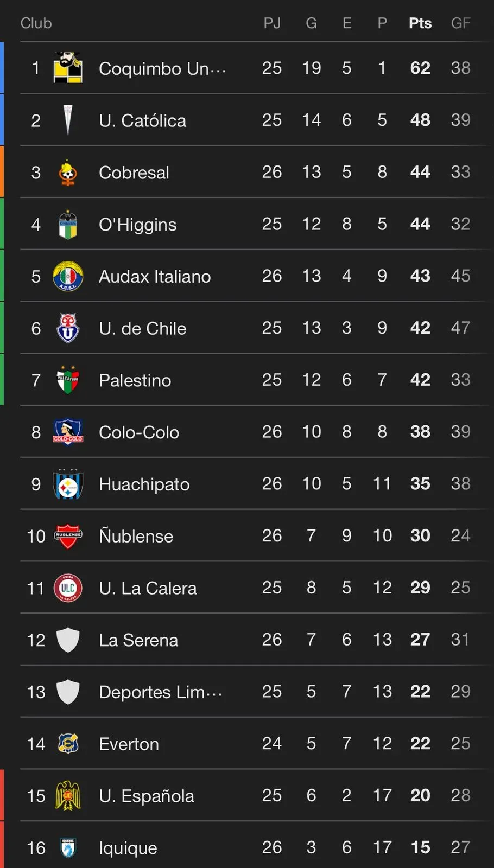Click the Club column header

[x=36, y=23]
